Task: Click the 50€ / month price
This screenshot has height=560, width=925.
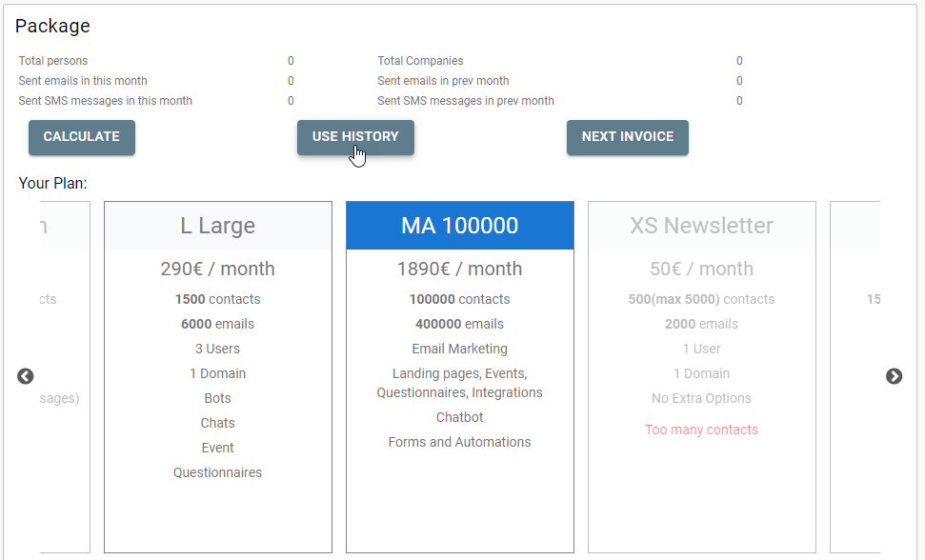Action: (x=701, y=269)
